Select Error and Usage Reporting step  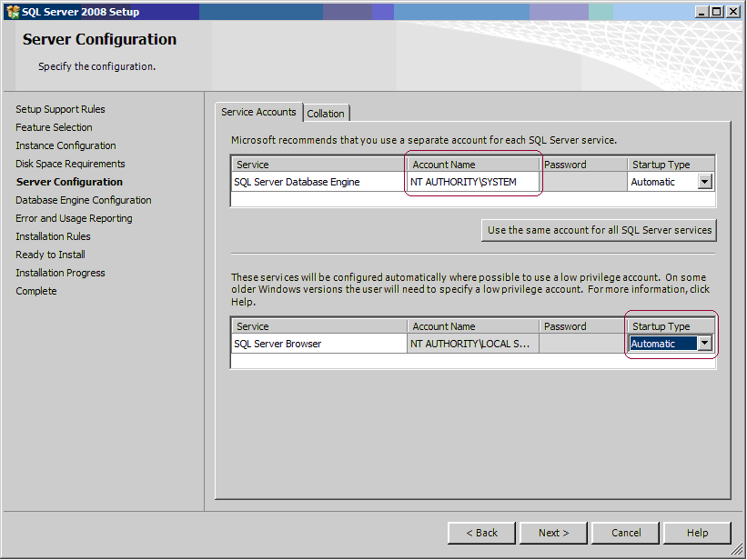(74, 218)
